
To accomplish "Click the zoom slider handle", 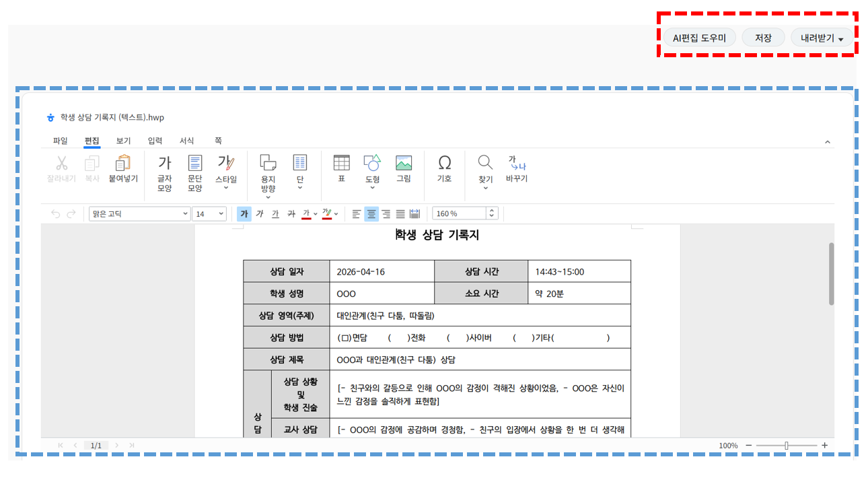I will pyautogui.click(x=787, y=446).
